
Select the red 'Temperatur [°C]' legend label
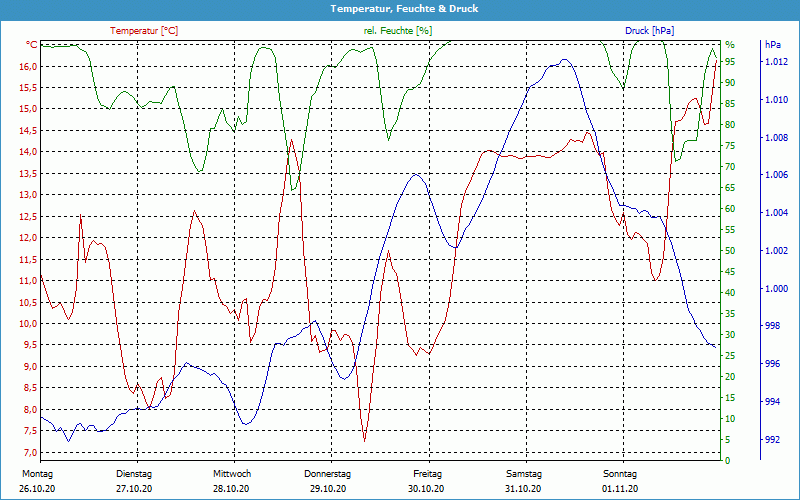(x=144, y=31)
